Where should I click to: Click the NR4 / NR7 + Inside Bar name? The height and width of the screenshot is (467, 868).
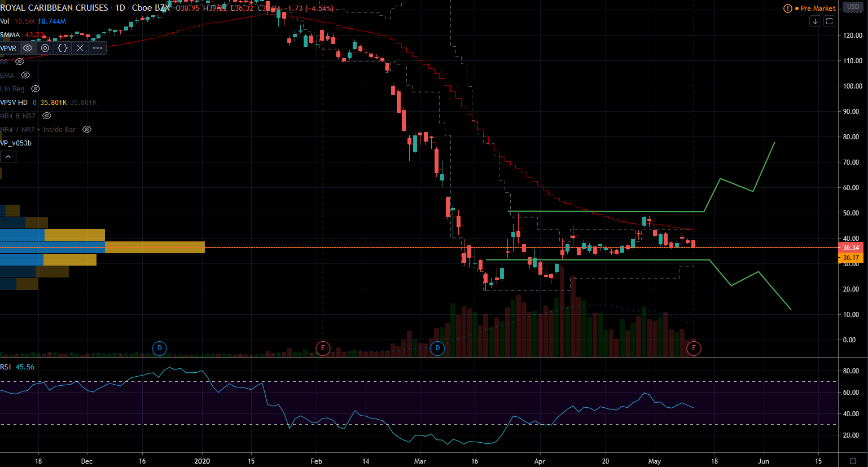click(x=38, y=129)
